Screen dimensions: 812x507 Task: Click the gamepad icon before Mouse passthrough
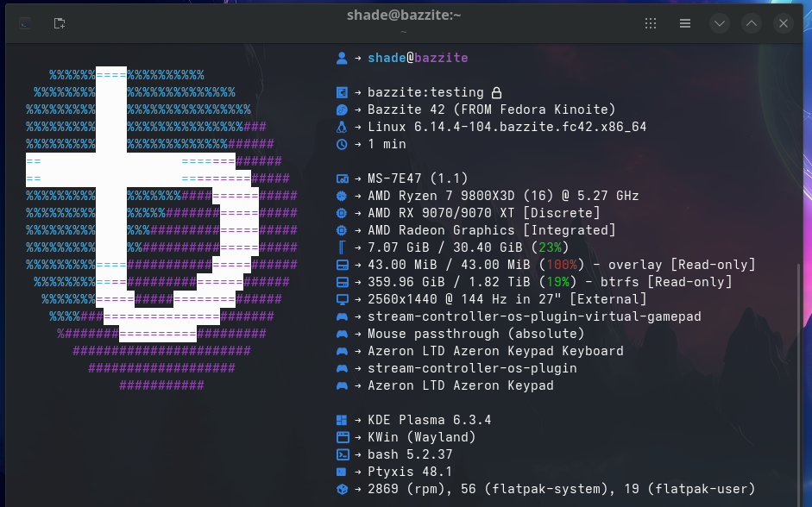click(342, 334)
